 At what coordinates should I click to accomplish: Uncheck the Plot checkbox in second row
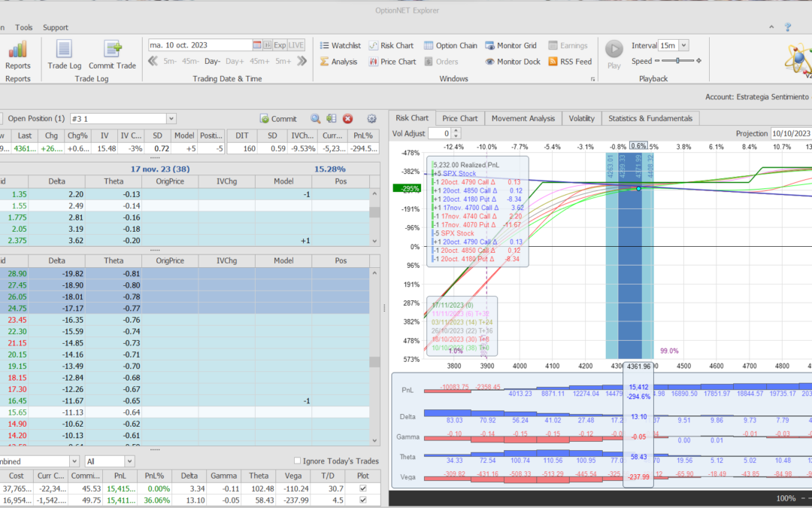[x=364, y=501]
